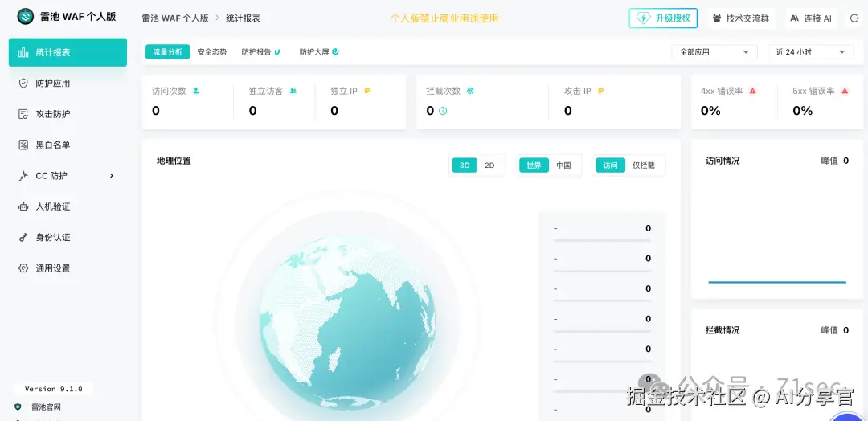Switch to 流量分析 tab

pos(168,52)
